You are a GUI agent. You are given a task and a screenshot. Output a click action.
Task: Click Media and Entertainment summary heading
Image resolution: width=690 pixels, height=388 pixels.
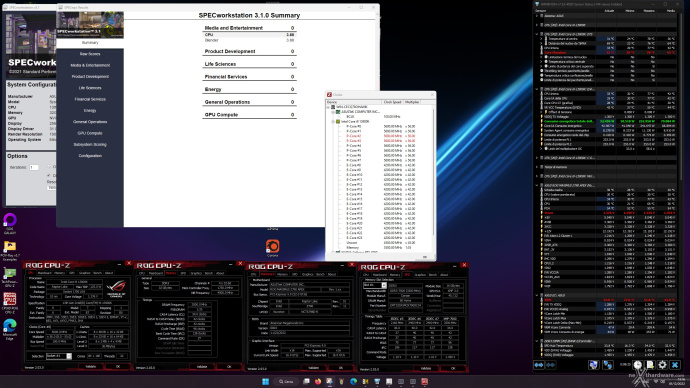click(234, 28)
